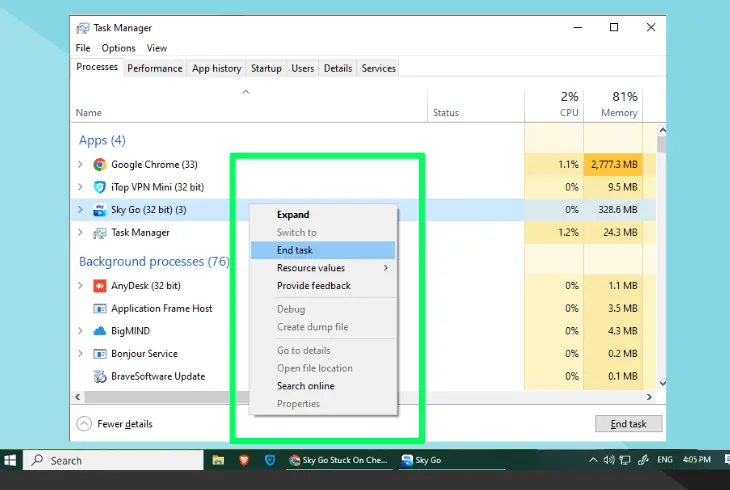
Task: Sort by the Name column header
Action: point(249,105)
